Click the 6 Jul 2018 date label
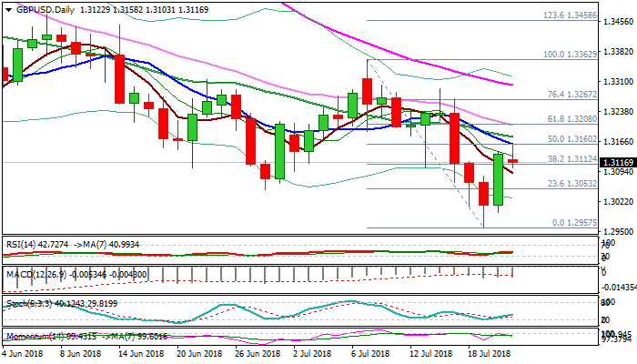 372,353
